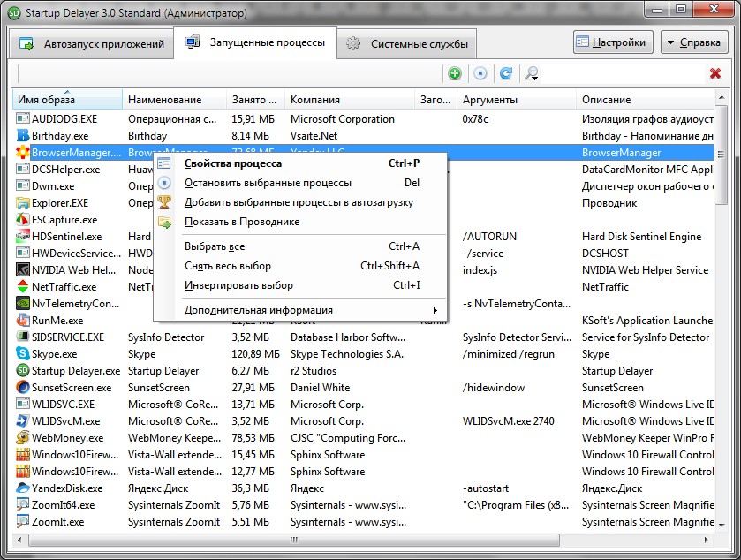Click the horizontal scrollbar thumb
Image resolution: width=741 pixels, height=560 pixels.
tap(294, 540)
